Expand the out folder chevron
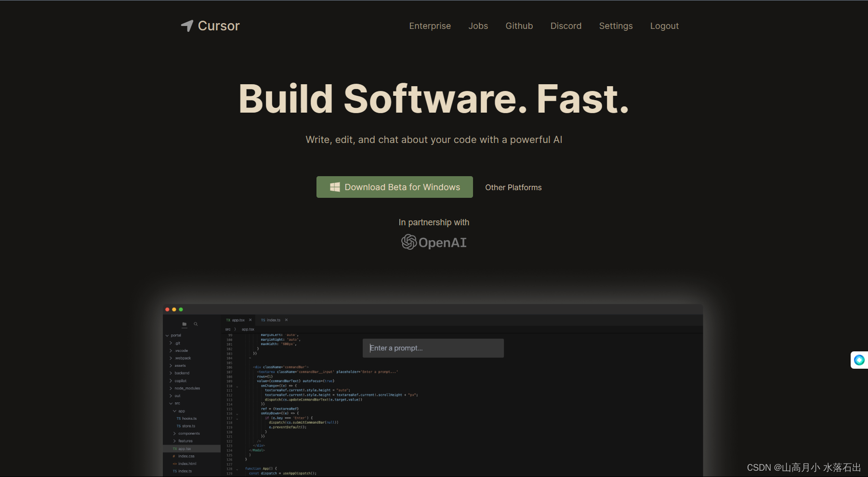 pos(171,396)
